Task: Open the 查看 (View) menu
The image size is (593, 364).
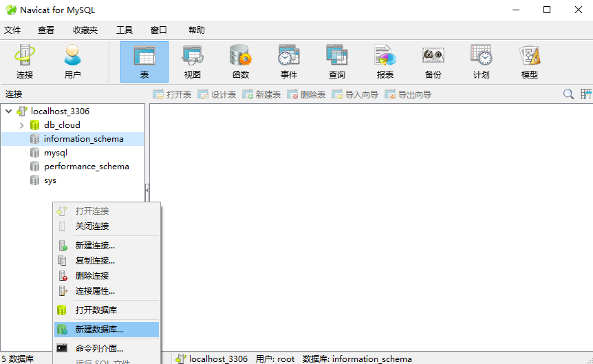Action: [x=46, y=30]
